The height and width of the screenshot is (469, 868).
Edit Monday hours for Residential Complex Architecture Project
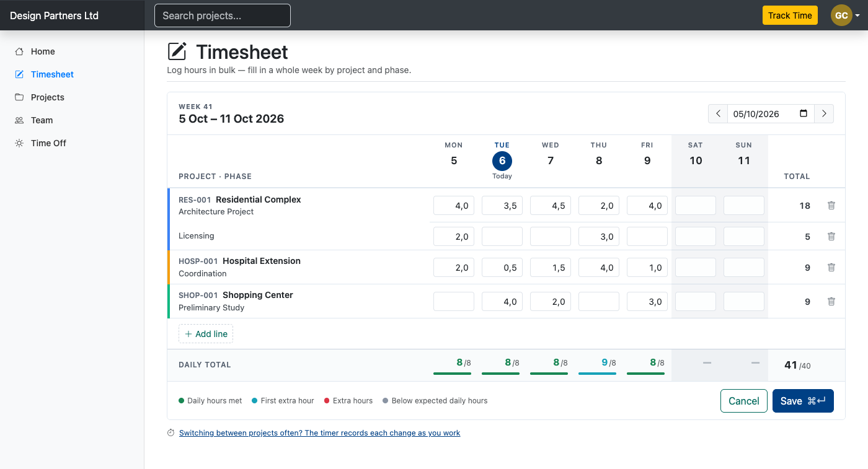(454, 206)
